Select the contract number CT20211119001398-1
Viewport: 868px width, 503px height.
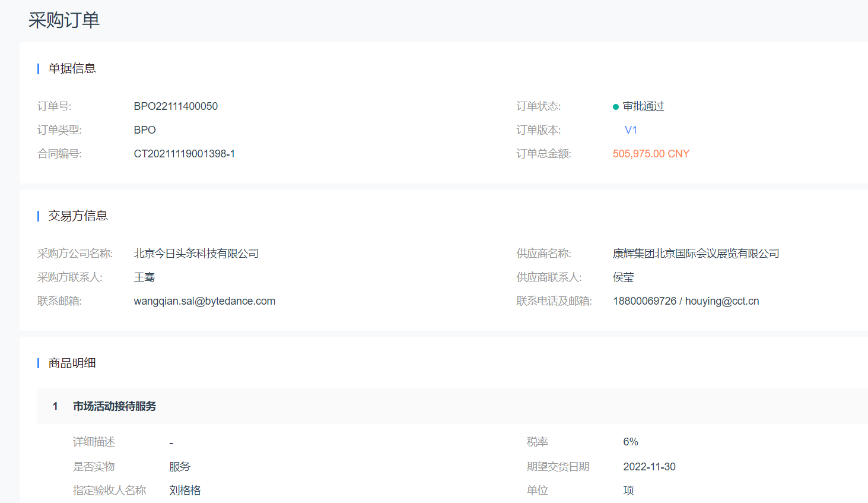185,154
